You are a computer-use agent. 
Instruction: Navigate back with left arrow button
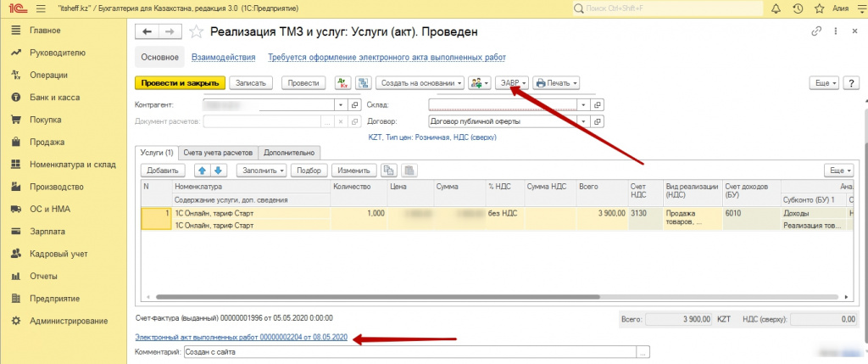[147, 32]
